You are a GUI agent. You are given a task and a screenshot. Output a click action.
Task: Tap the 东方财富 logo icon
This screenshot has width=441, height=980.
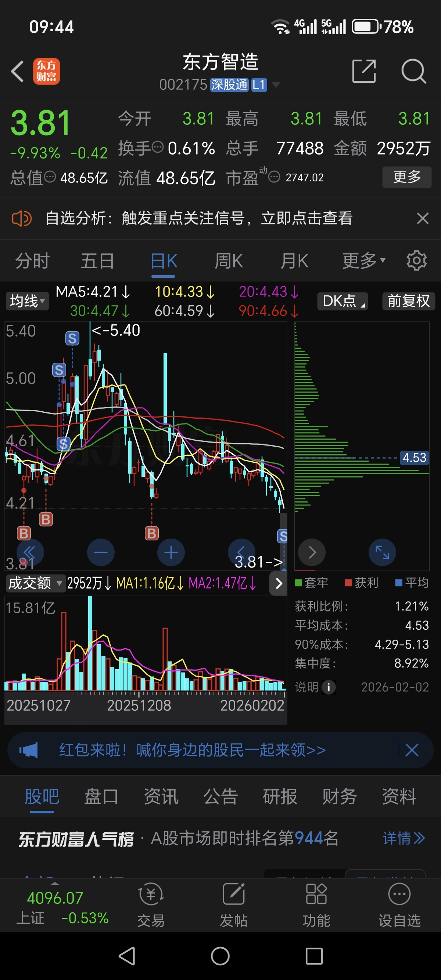[46, 71]
